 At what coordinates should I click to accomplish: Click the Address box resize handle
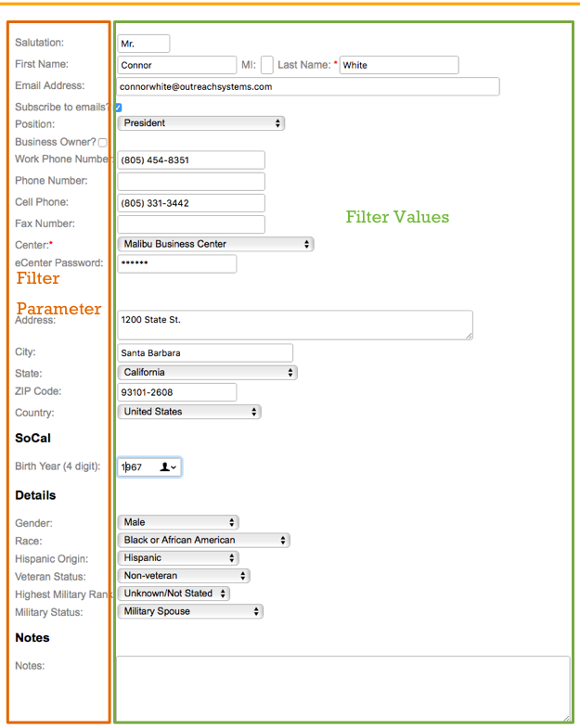(x=468, y=335)
